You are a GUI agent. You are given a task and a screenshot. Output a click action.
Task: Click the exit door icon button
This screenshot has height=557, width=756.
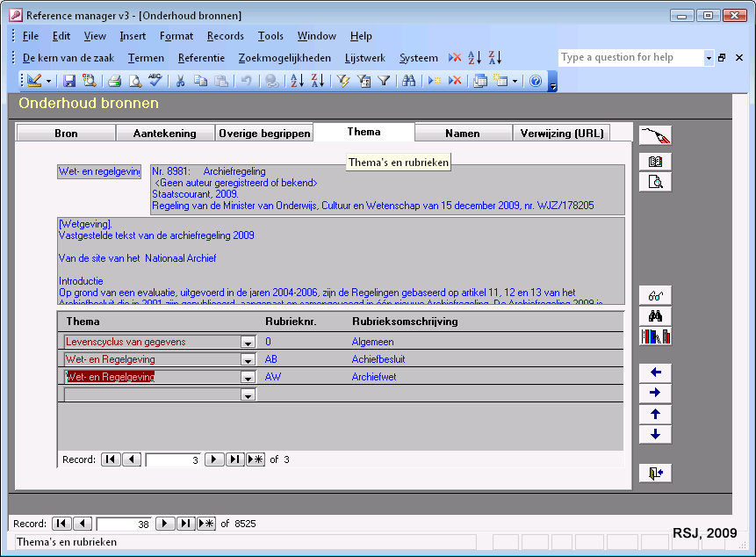(x=655, y=474)
